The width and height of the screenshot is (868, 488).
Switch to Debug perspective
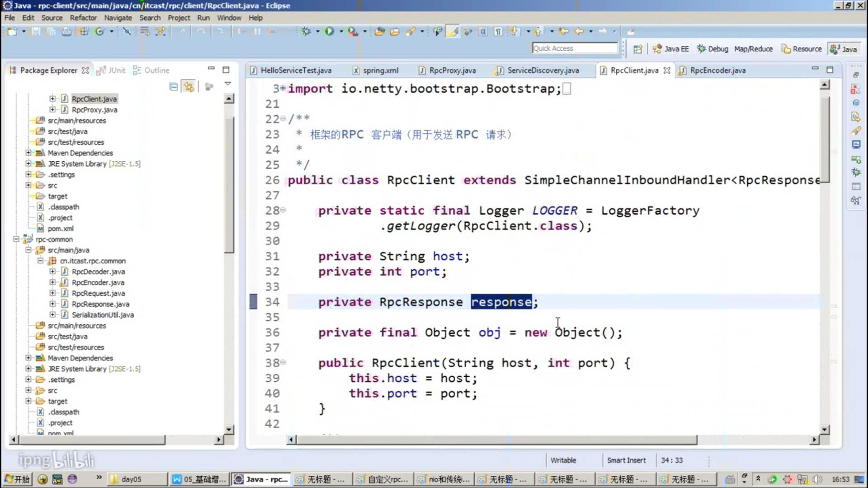712,49
